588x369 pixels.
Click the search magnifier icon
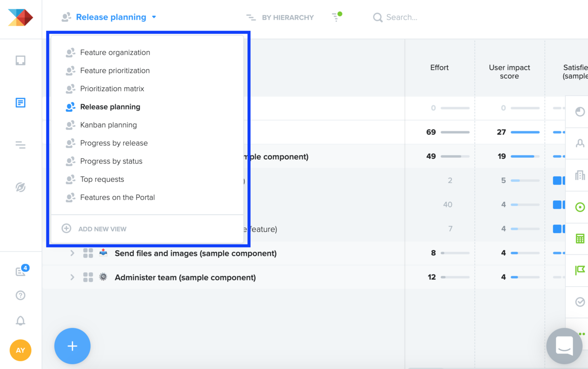378,18
